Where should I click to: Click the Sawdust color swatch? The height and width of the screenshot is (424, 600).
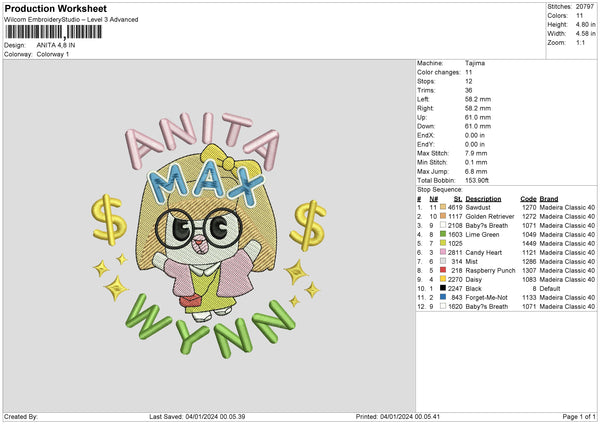pos(443,207)
